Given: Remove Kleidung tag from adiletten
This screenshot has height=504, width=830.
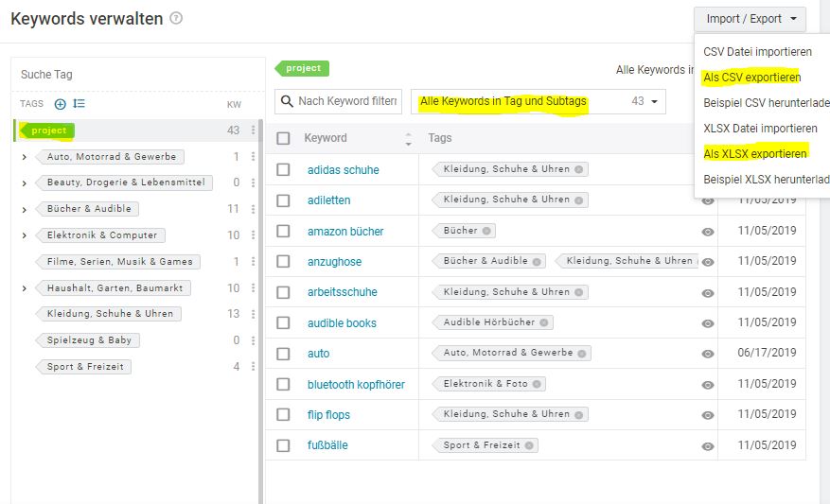Looking at the screenshot, I should pos(578,200).
